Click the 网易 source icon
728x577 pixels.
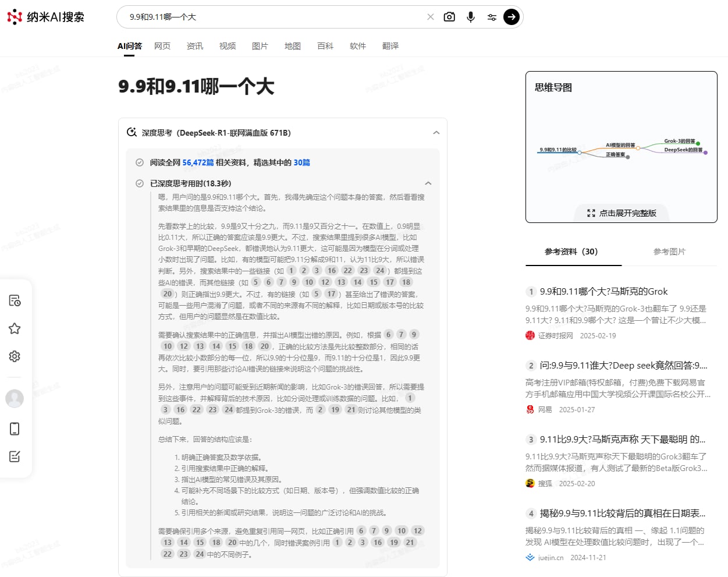(530, 409)
